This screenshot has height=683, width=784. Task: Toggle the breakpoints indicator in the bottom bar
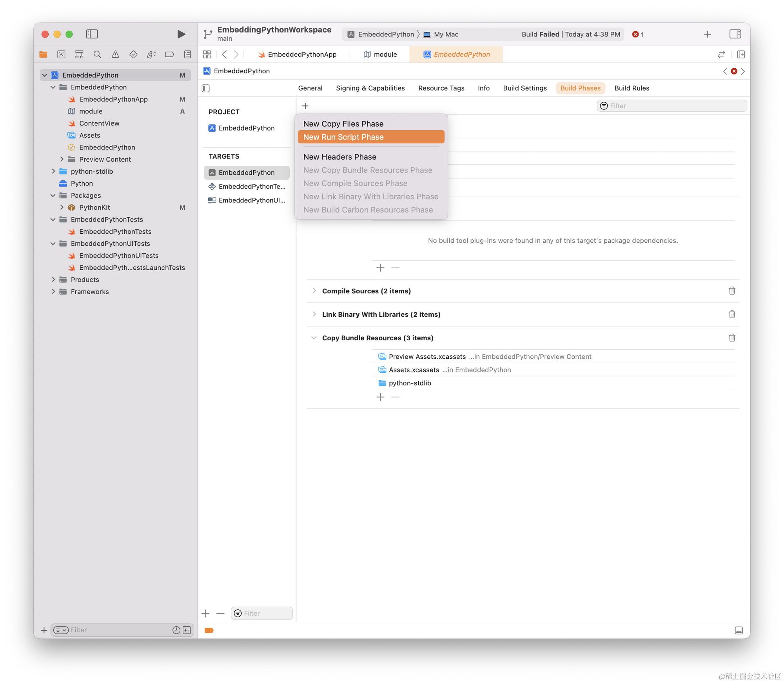tap(209, 630)
